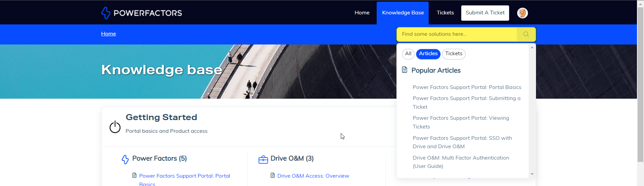Open Power Factors Support Portal: Portal Basics link
The image size is (644, 186).
pyautogui.click(x=184, y=180)
